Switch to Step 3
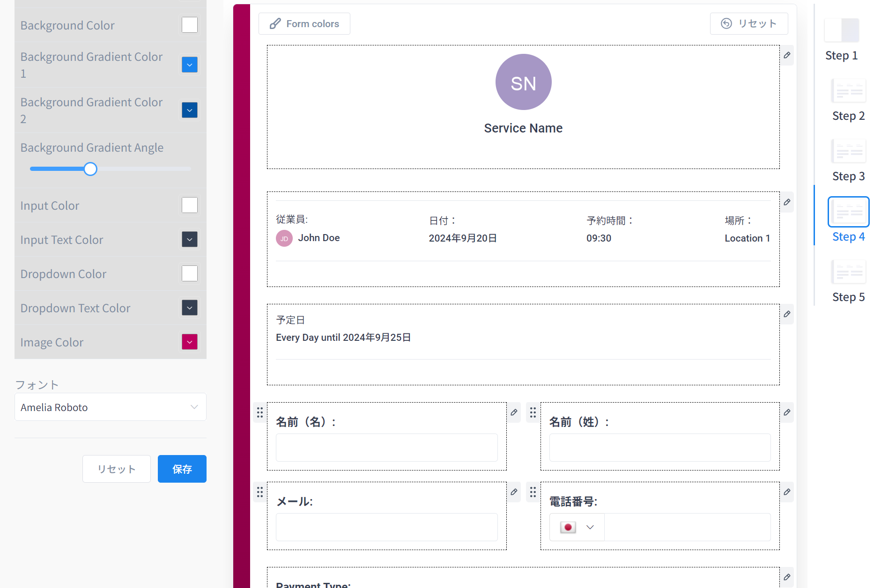Viewport: 896px width, 588px height. 848,161
